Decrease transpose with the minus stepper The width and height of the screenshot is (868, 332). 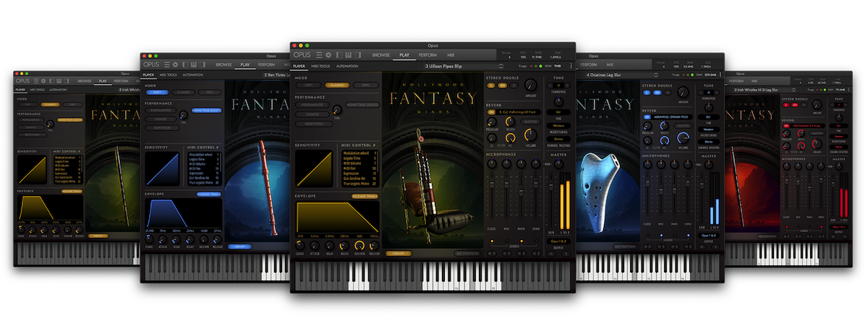pyautogui.click(x=550, y=85)
